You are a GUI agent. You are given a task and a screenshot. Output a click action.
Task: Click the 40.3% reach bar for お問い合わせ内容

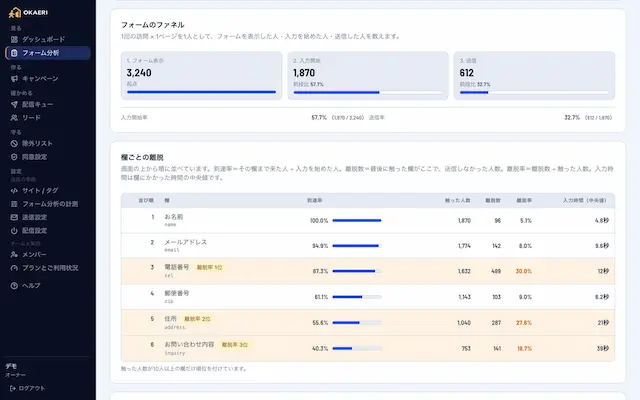click(357, 349)
